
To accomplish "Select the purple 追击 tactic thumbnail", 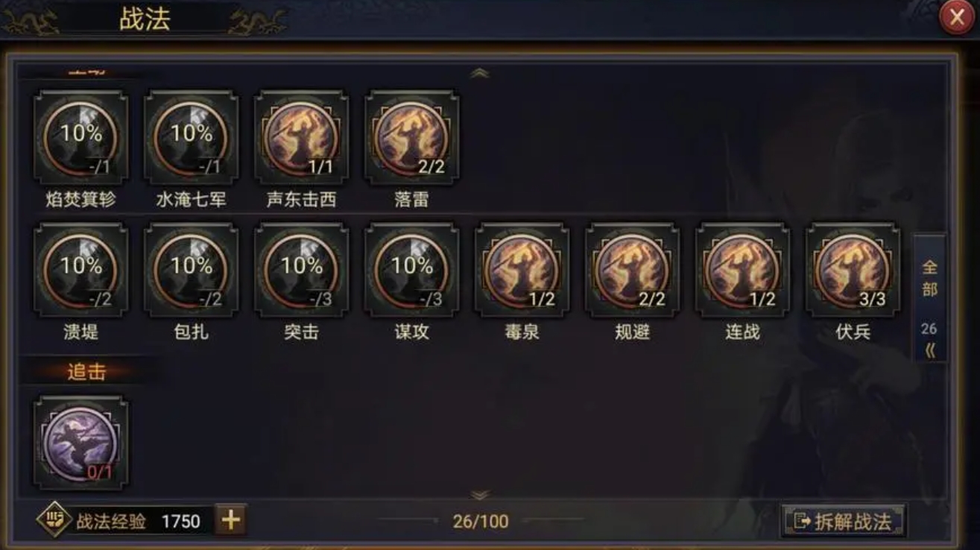I will point(80,443).
